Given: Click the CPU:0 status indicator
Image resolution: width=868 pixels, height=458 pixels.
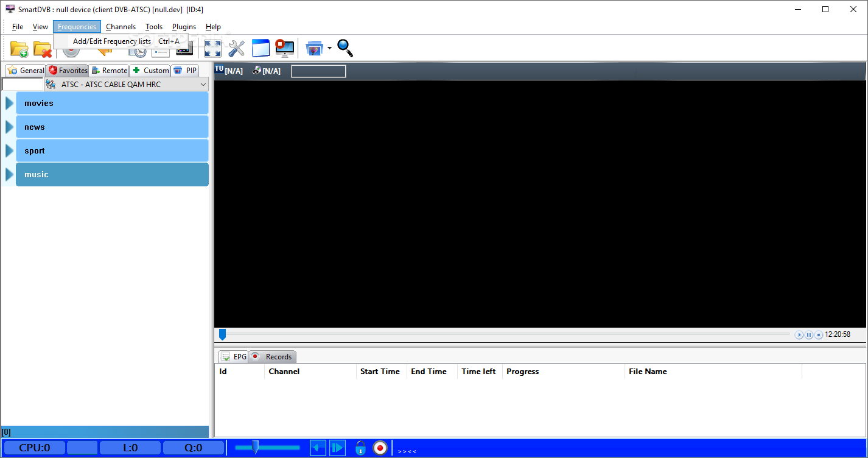Looking at the screenshot, I should [34, 448].
